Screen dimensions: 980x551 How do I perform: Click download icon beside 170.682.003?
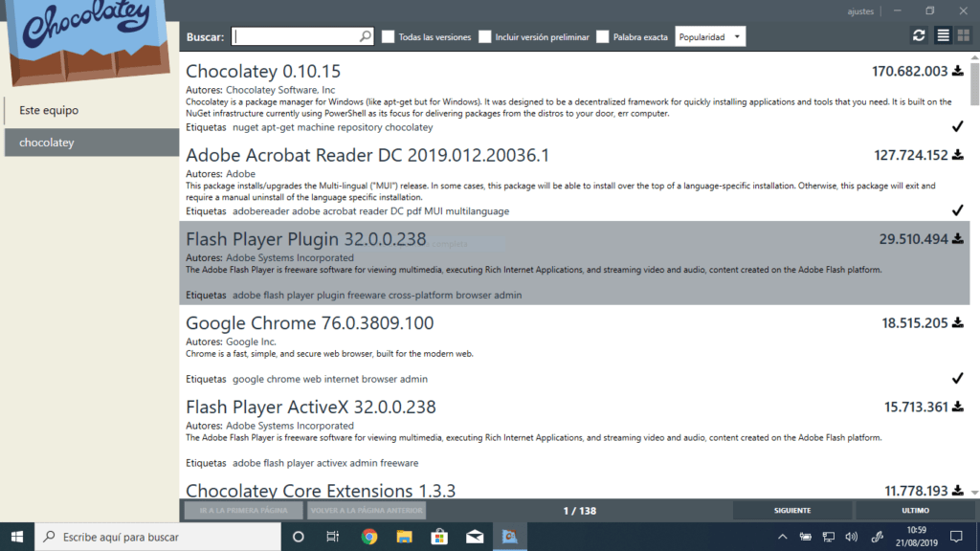[x=957, y=71]
